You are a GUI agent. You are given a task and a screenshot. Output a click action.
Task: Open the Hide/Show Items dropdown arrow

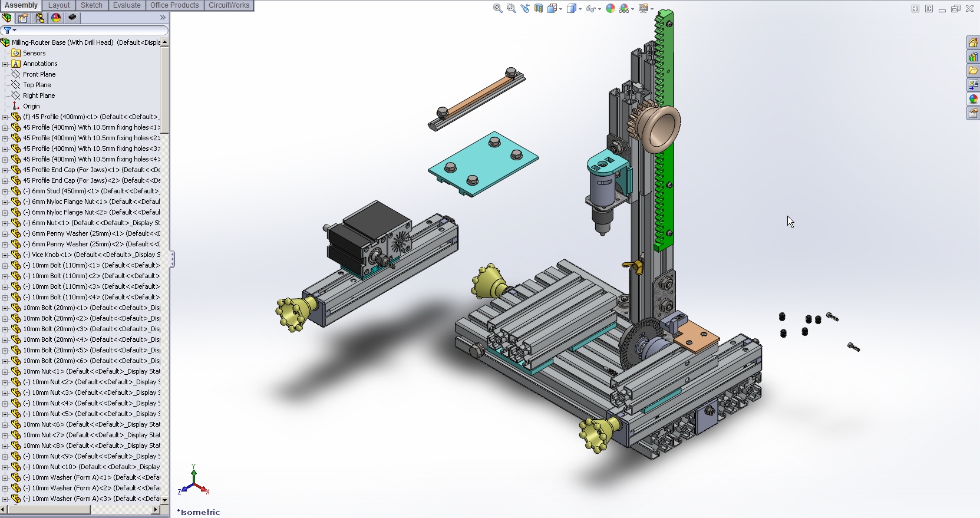(x=599, y=9)
